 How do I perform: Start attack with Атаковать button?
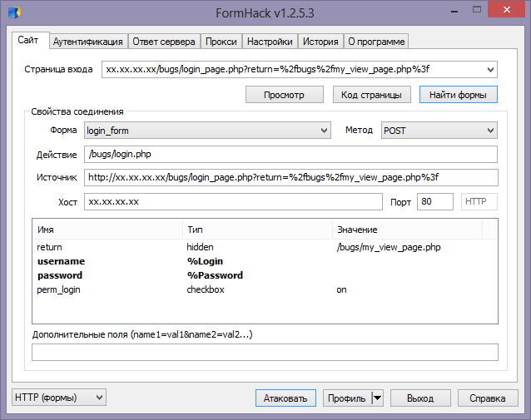[x=285, y=398]
